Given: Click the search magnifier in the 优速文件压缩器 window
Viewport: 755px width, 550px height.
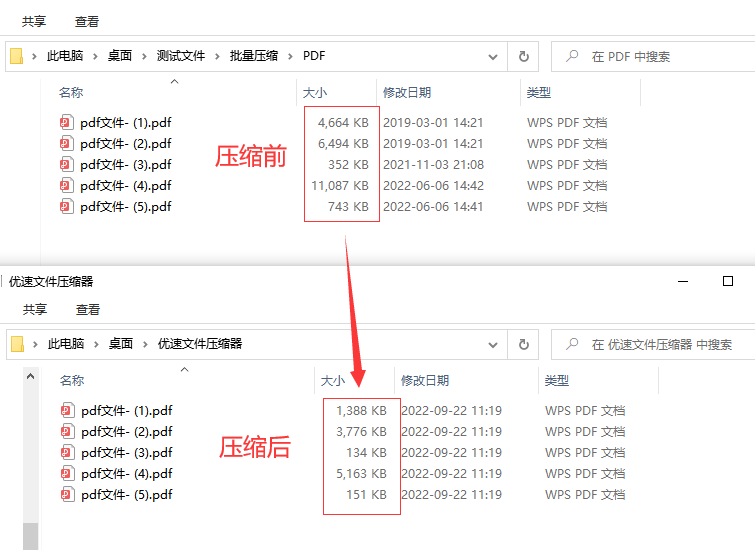Looking at the screenshot, I should 572,344.
